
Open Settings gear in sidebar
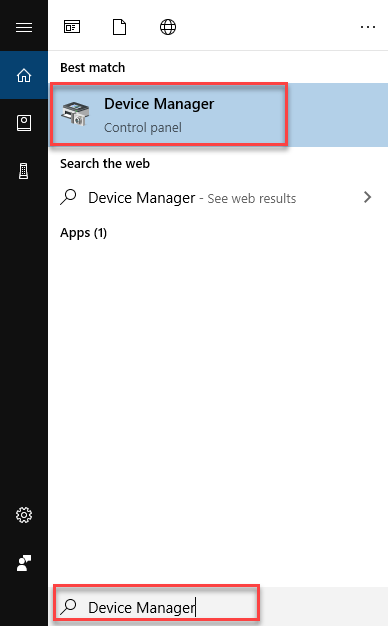24,515
